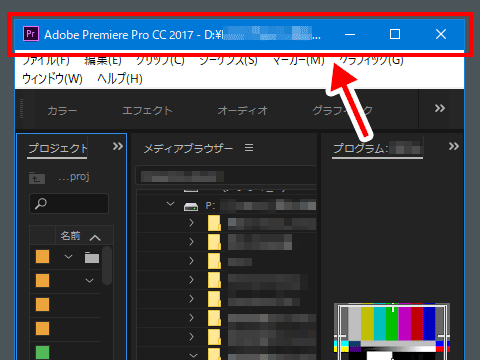Open the グラフィック(G) menu
This screenshot has height=360, width=480.
coord(371,61)
